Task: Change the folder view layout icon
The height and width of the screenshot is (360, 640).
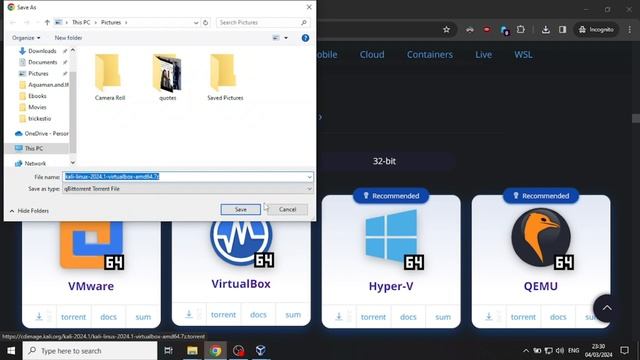Action: coord(276,38)
